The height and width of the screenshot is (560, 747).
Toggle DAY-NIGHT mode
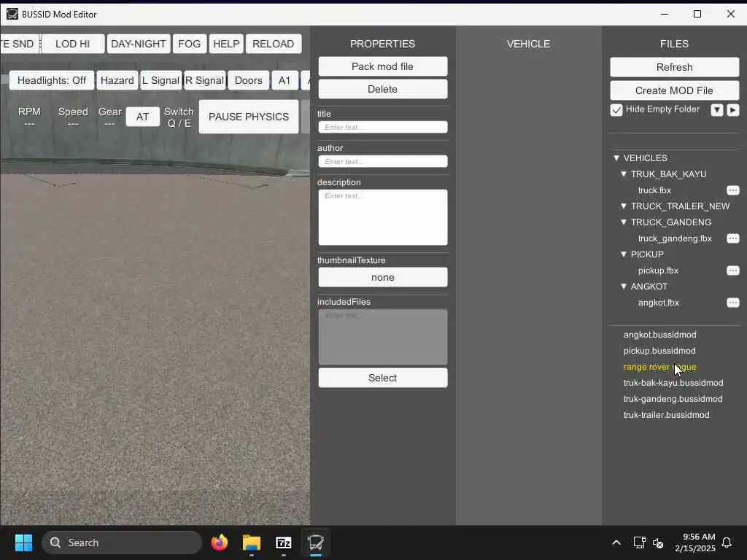coord(138,44)
